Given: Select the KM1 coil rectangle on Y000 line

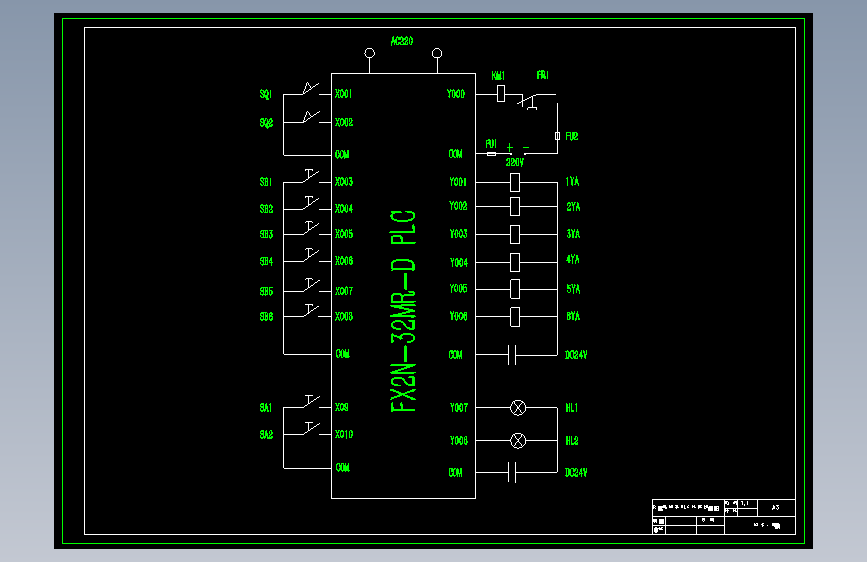Looking at the screenshot, I should [501, 93].
